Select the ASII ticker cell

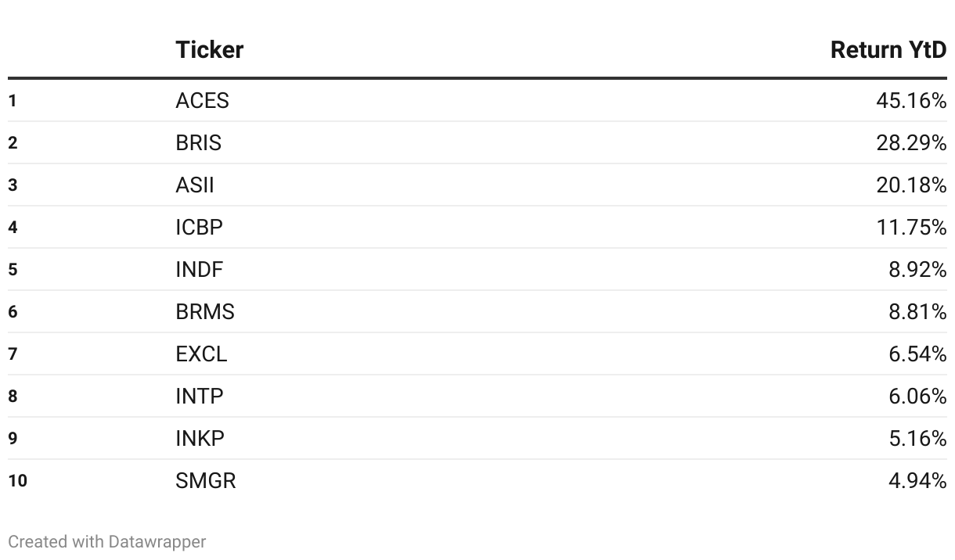click(x=195, y=185)
